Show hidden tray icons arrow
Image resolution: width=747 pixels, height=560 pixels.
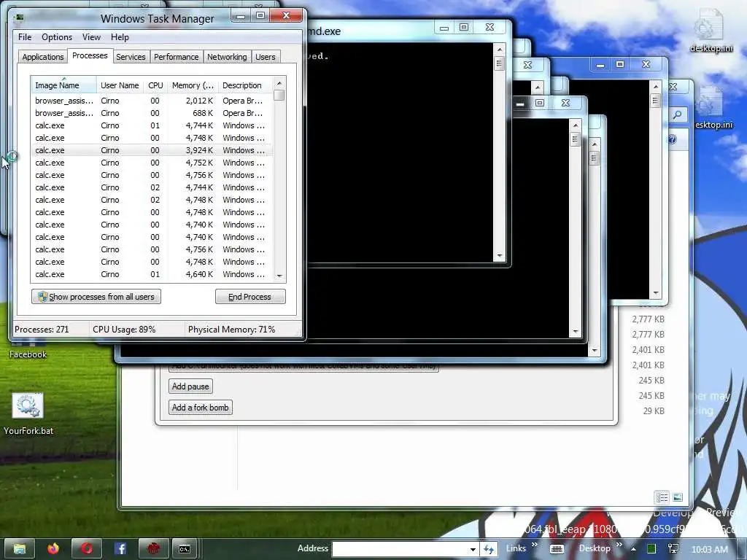click(633, 549)
